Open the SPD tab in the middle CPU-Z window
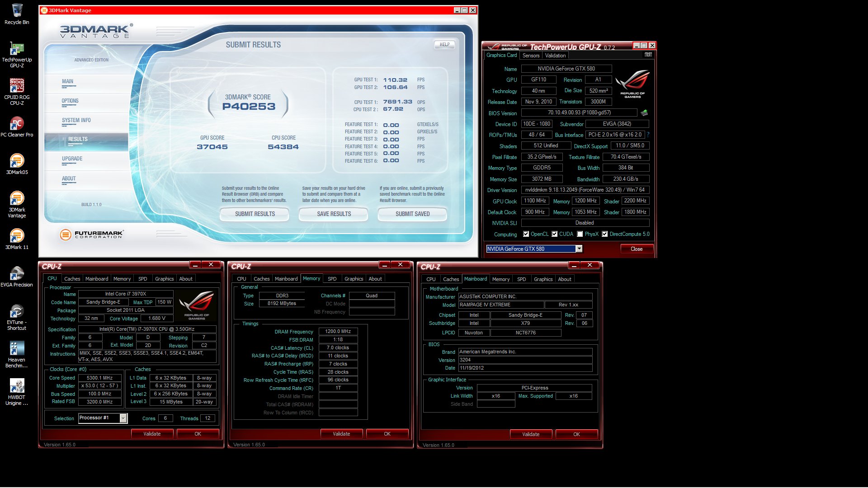Image resolution: width=868 pixels, height=488 pixels. (332, 279)
